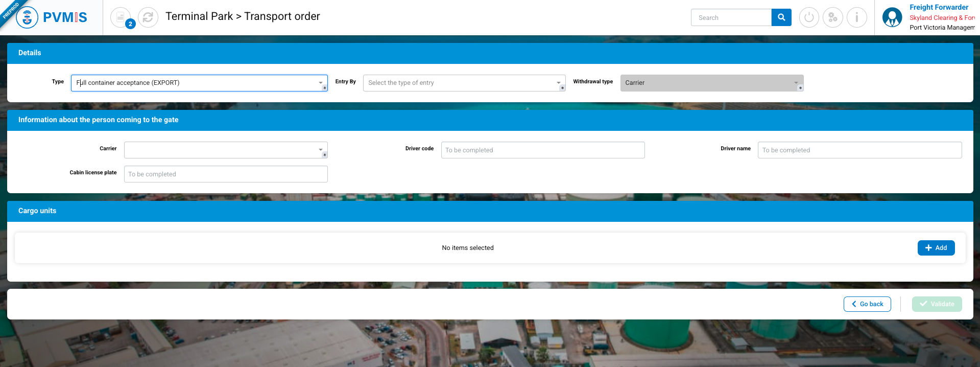This screenshot has width=980, height=367.
Task: Click the information icon in header
Action: click(x=857, y=17)
